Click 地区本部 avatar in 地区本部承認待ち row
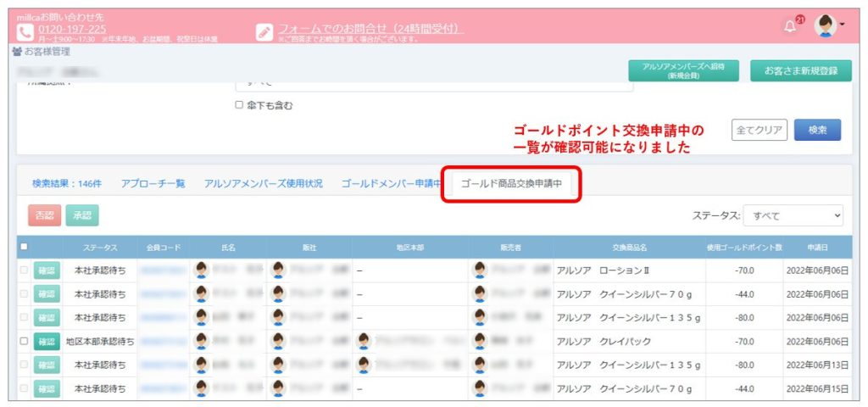Screen dimensions: 868x407 pos(364,341)
